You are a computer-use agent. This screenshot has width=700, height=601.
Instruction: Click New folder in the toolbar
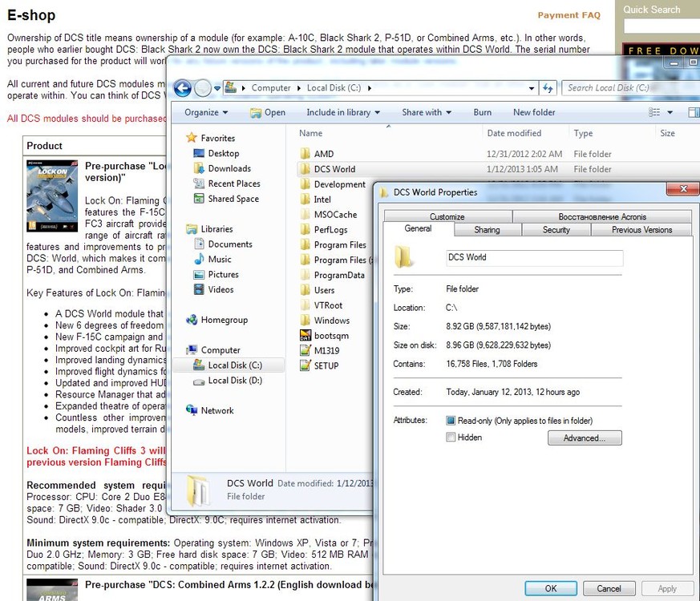point(534,112)
